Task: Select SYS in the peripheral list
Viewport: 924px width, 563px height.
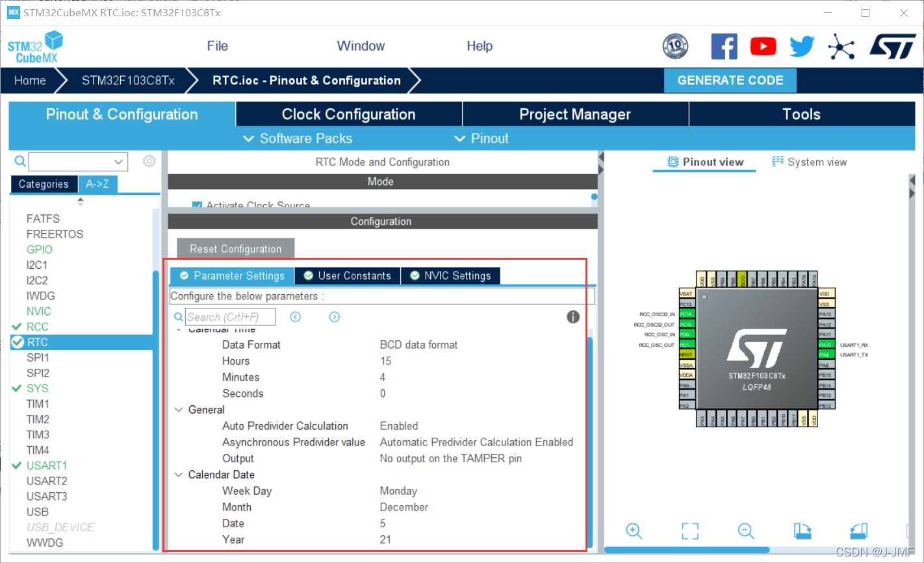Action: (x=38, y=388)
